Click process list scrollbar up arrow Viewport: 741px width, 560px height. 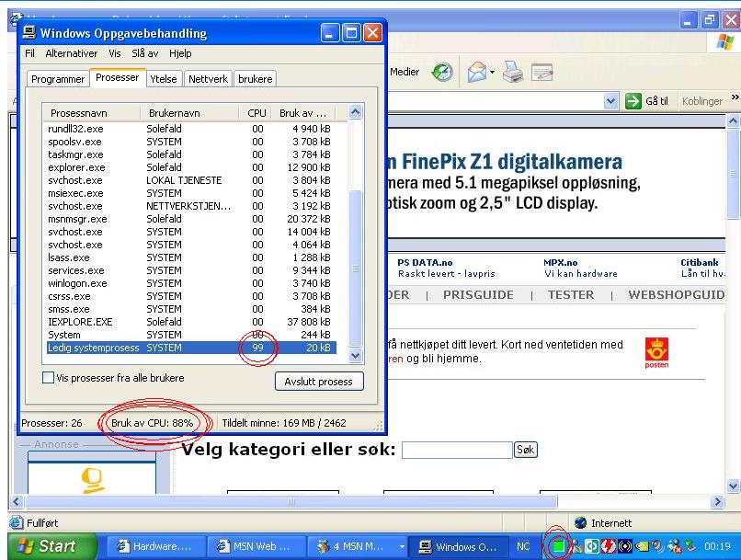click(x=356, y=112)
